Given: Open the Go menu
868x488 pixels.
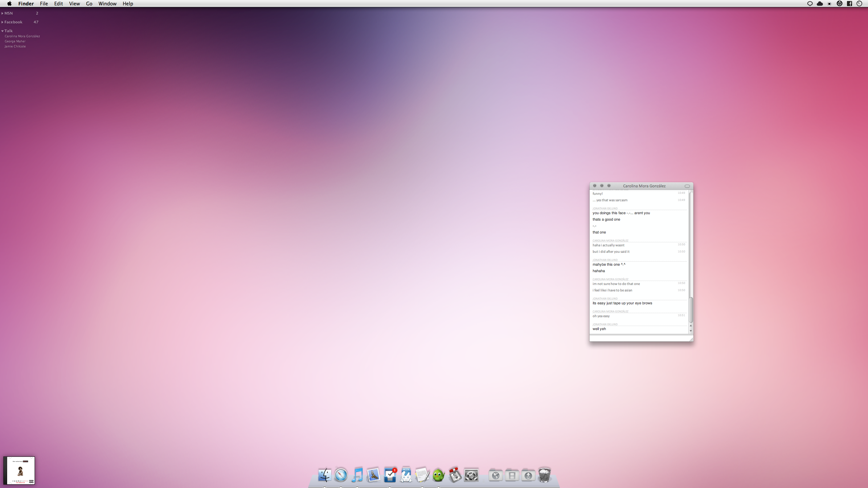Looking at the screenshot, I should click(89, 3).
